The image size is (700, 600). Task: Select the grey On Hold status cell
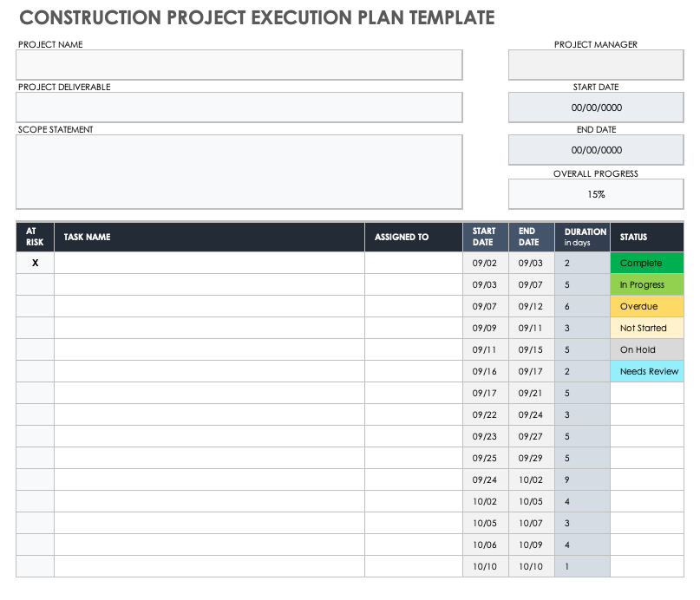click(x=646, y=349)
